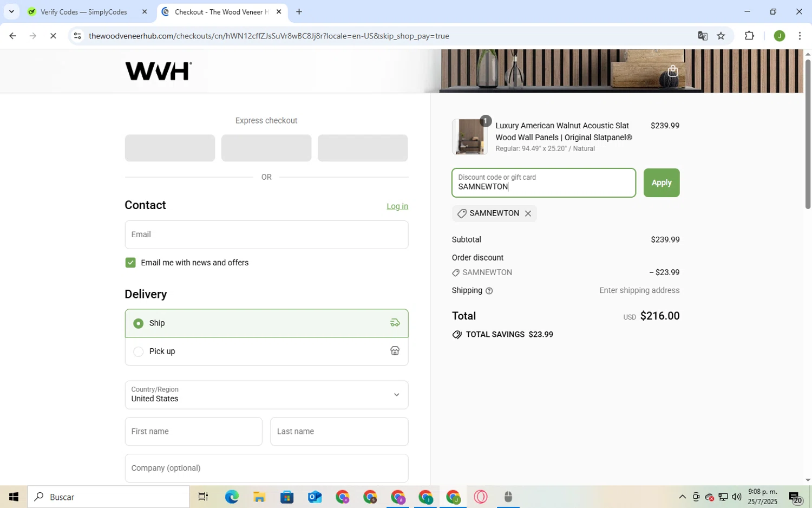Open the Google Translate page icon
The width and height of the screenshot is (812, 508).
coord(703,36)
